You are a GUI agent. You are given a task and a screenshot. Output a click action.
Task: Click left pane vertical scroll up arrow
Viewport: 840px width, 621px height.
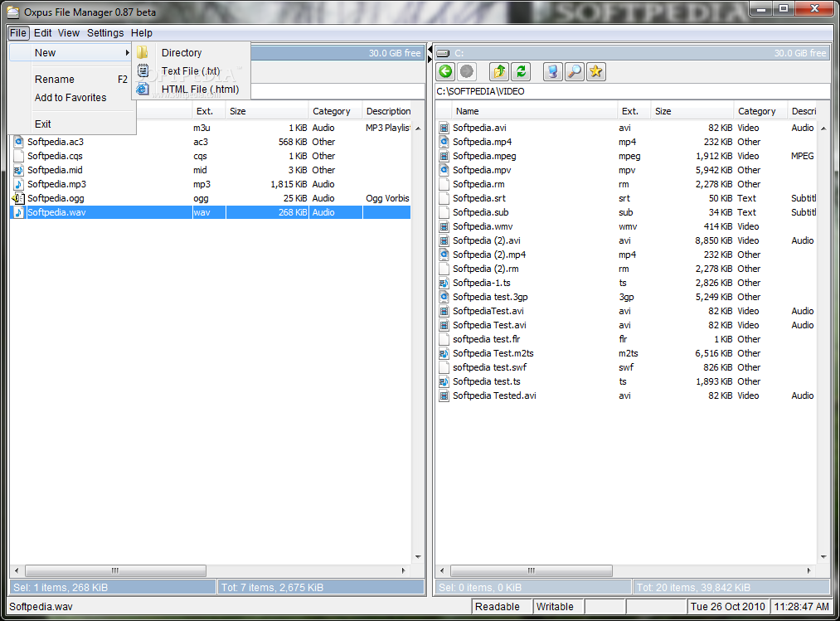tap(418, 128)
